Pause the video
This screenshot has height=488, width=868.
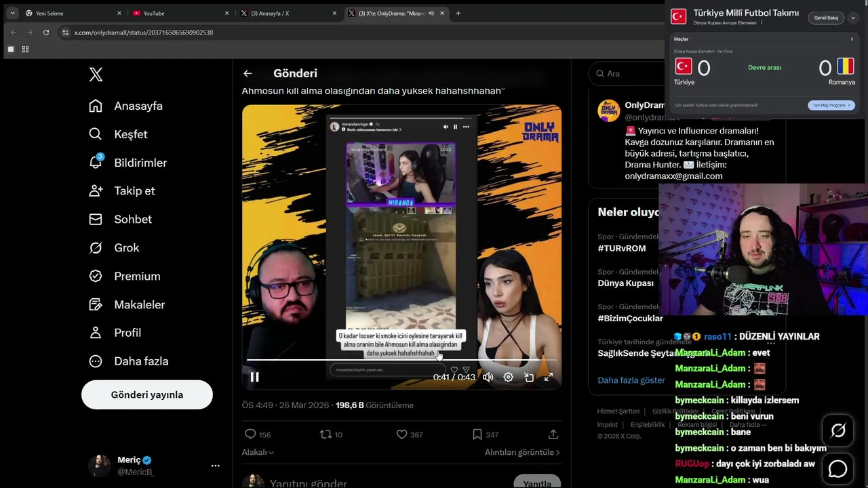(x=254, y=377)
